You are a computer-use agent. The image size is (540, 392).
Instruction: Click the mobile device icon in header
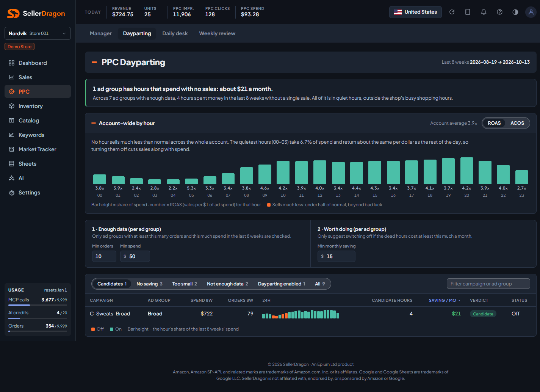[x=468, y=12]
